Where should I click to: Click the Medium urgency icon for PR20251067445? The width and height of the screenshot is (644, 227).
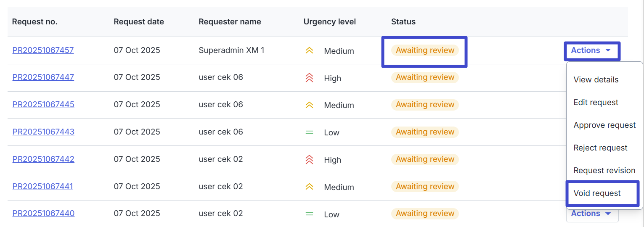point(309,105)
